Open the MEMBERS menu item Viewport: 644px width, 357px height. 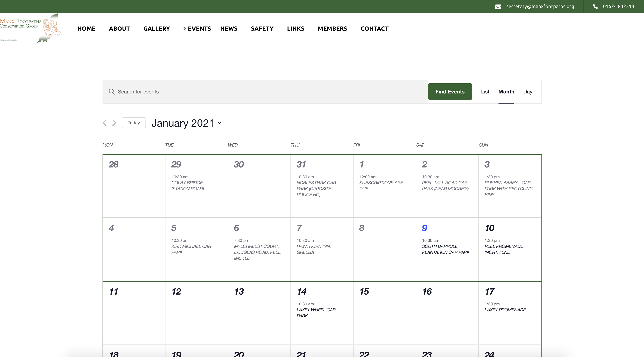(x=332, y=29)
